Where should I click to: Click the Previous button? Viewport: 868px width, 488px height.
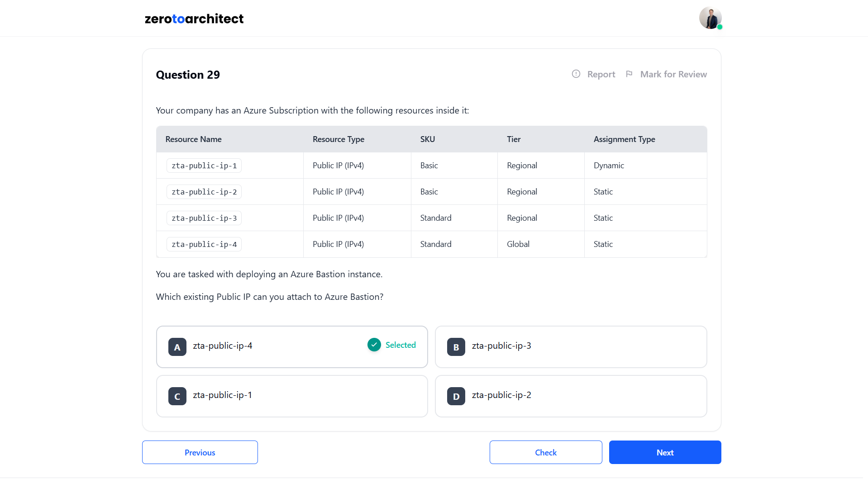coord(200,452)
